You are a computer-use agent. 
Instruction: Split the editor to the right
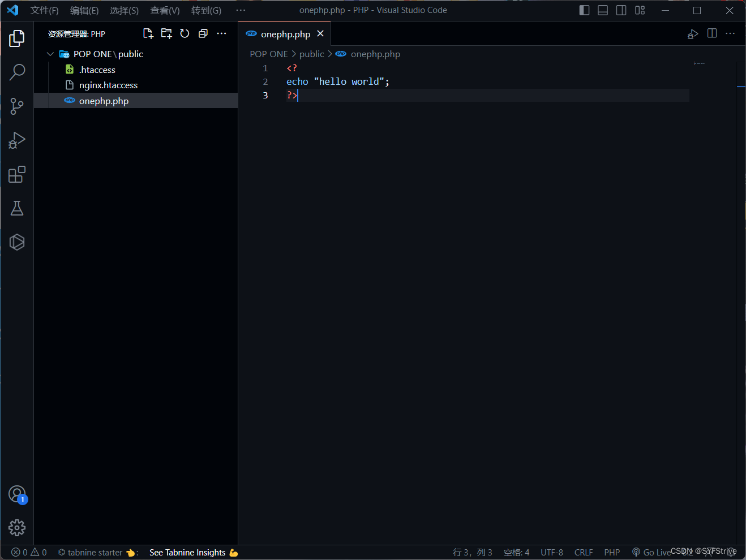point(712,33)
